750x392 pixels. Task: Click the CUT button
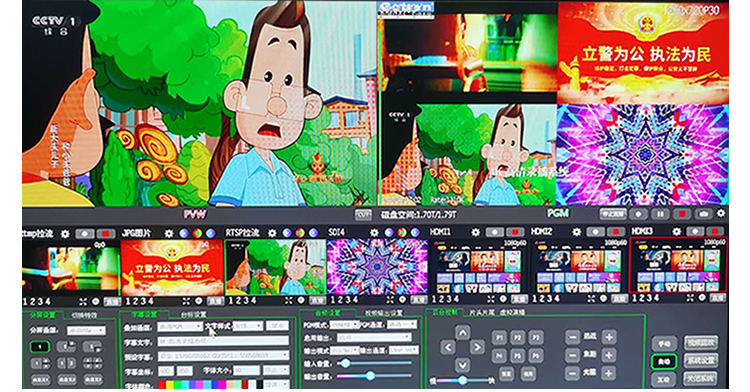pos(363,215)
